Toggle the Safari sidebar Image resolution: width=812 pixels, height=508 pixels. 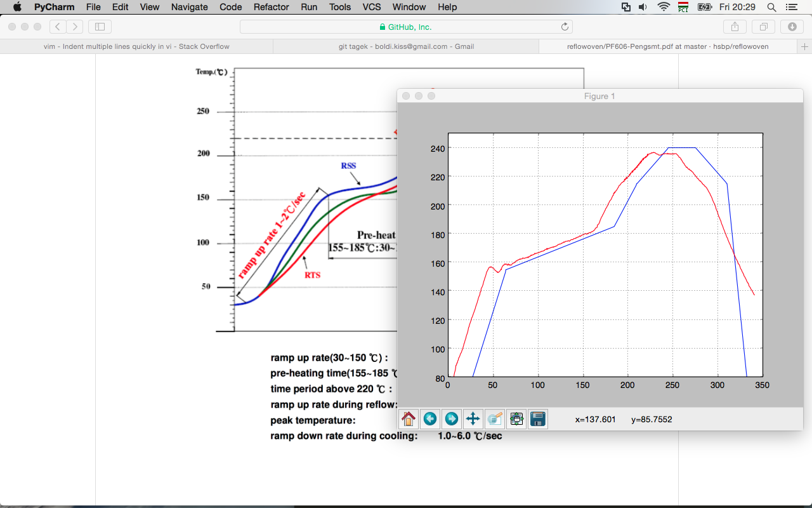100,27
